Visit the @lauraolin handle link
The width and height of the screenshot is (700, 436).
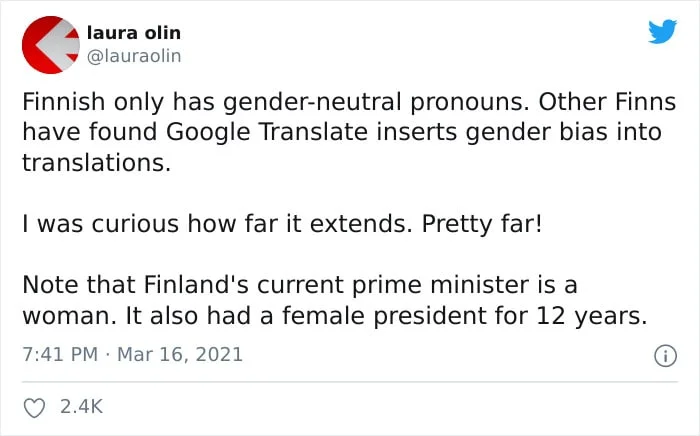[x=134, y=56]
